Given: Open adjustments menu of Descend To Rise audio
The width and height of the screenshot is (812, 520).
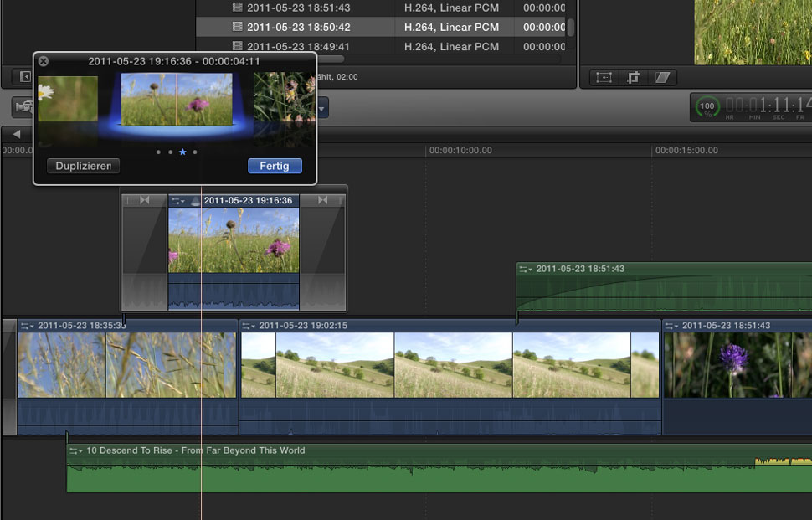Looking at the screenshot, I should [76, 450].
